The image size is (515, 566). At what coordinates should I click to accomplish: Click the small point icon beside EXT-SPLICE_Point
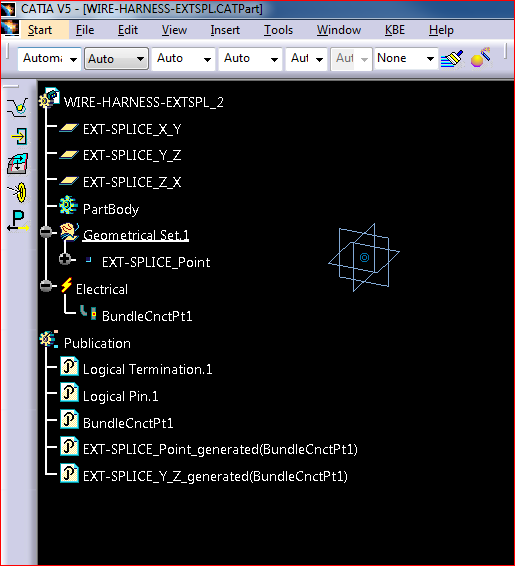[x=89, y=260]
